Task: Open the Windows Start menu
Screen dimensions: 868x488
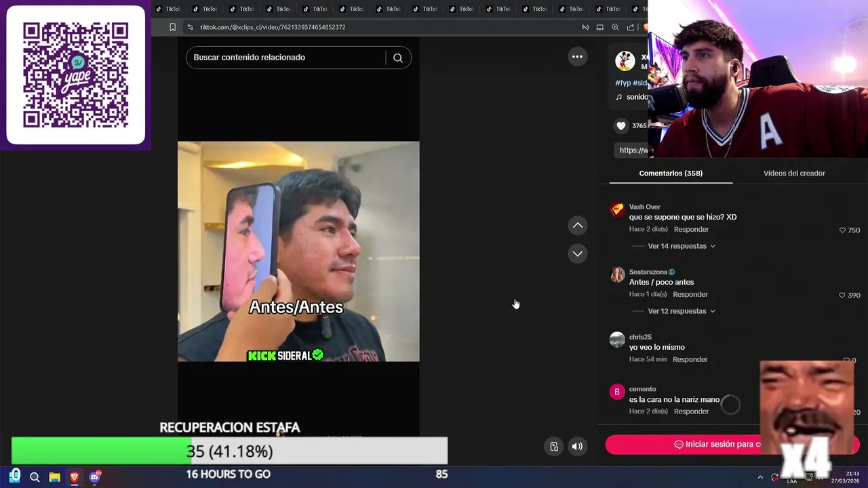Action: (15, 476)
